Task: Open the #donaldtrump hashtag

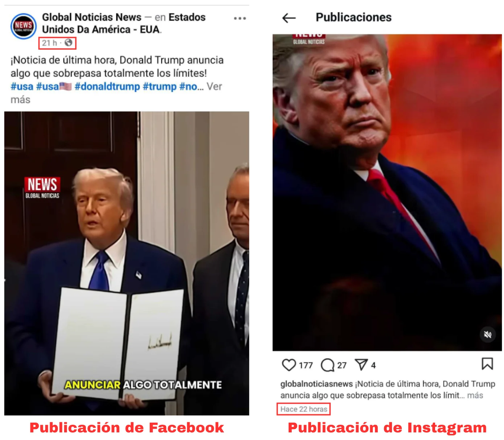Action: point(107,87)
